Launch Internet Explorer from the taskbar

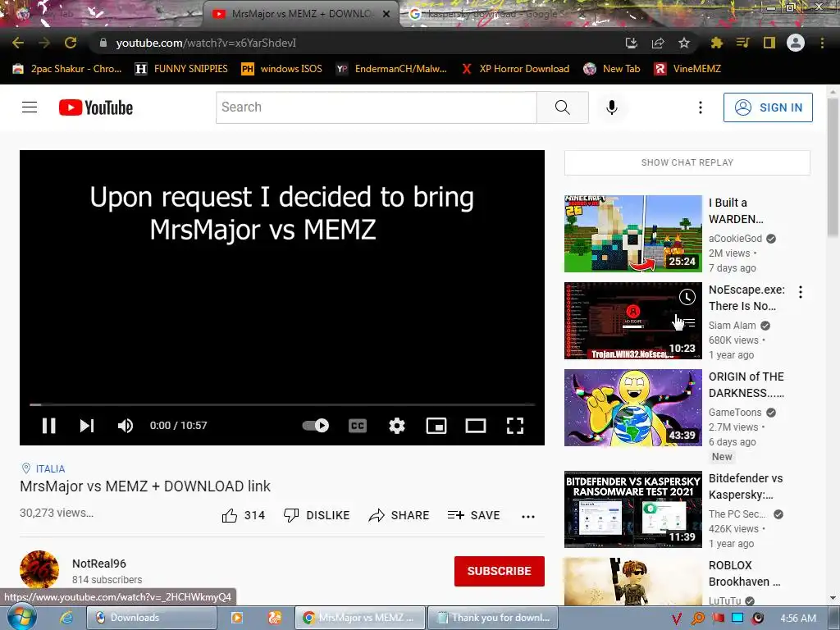click(66, 618)
